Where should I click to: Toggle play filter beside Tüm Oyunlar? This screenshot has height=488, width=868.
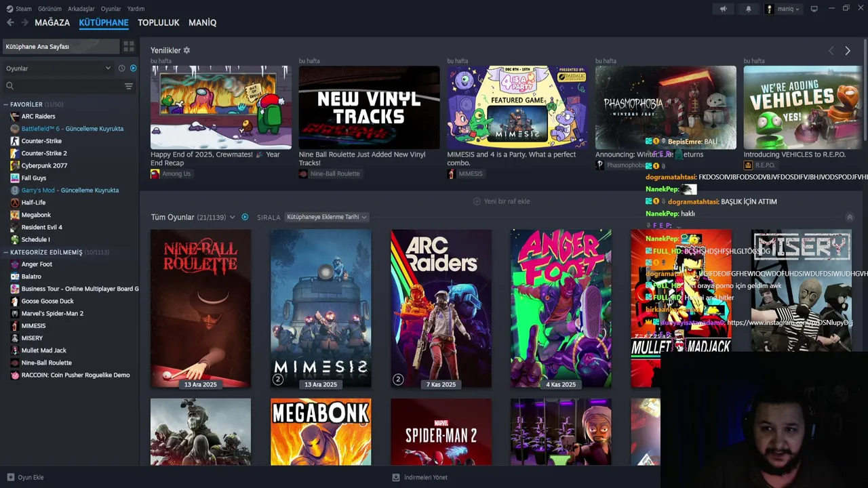tap(245, 217)
